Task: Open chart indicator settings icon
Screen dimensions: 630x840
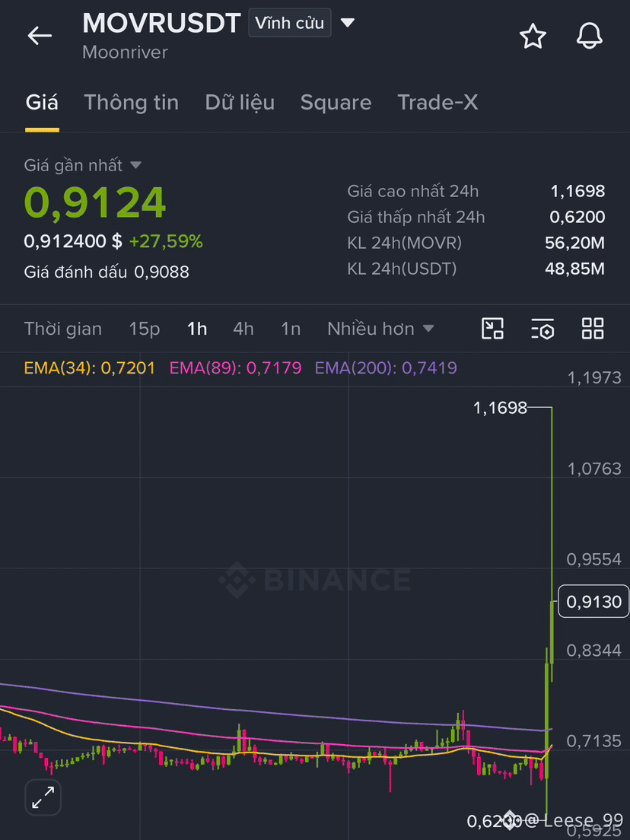Action: coord(542,329)
